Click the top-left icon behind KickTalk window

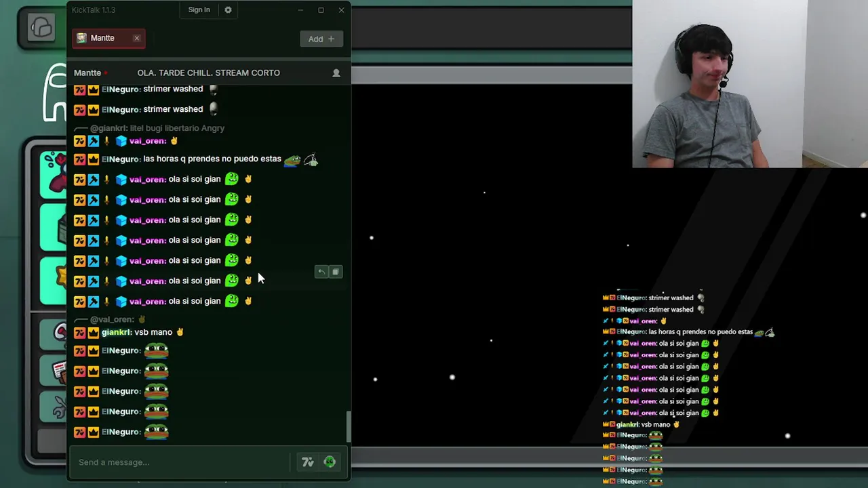41,27
